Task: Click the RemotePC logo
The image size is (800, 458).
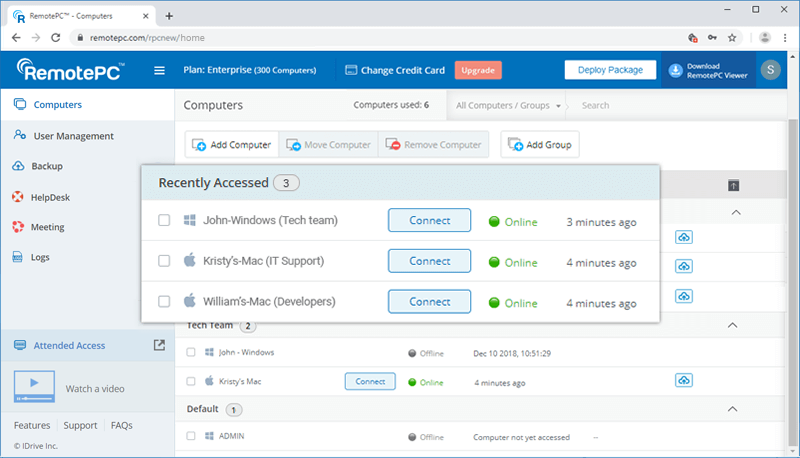Action: 70,70
